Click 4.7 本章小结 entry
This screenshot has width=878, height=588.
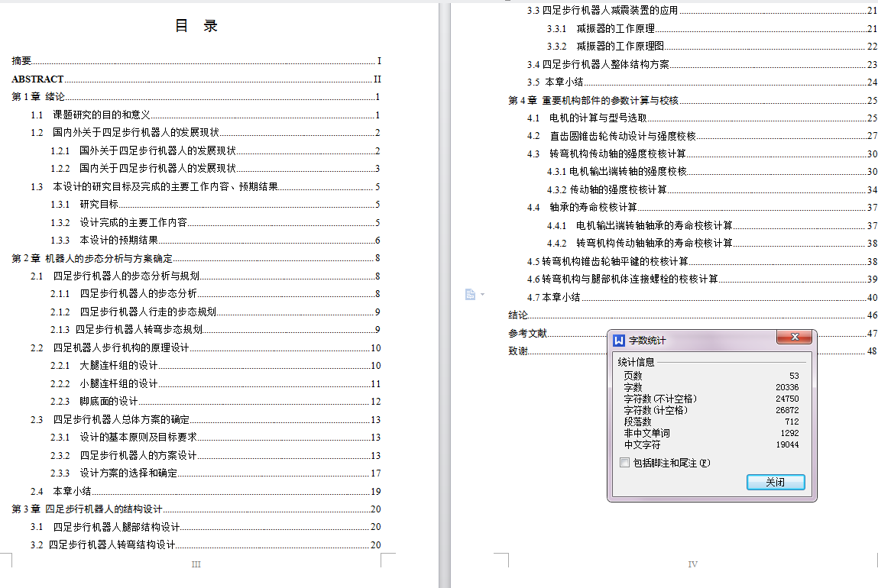(x=702, y=297)
